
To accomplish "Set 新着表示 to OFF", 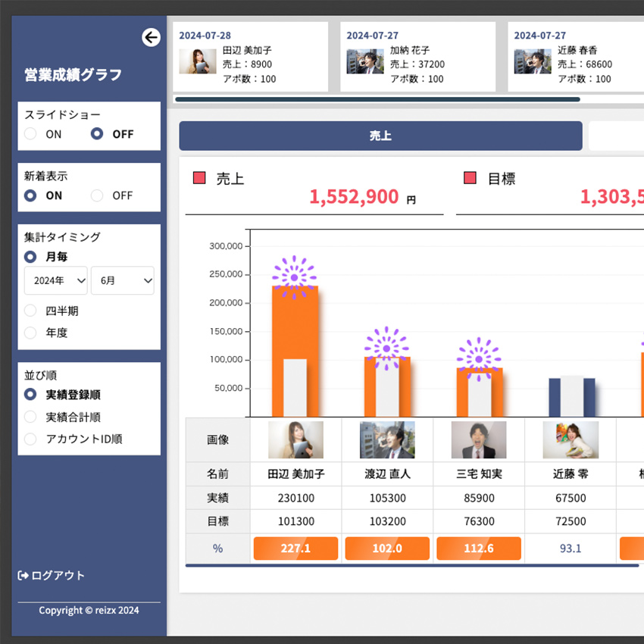I will (x=97, y=195).
